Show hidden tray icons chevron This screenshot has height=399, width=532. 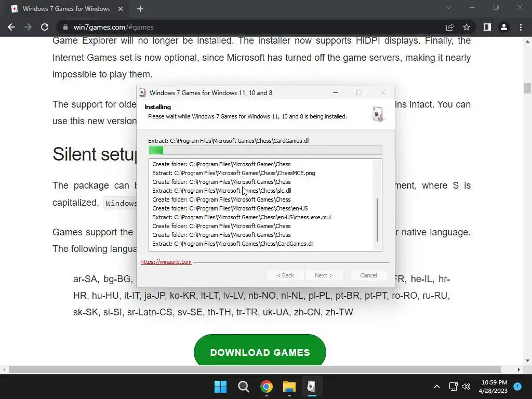pos(437,387)
